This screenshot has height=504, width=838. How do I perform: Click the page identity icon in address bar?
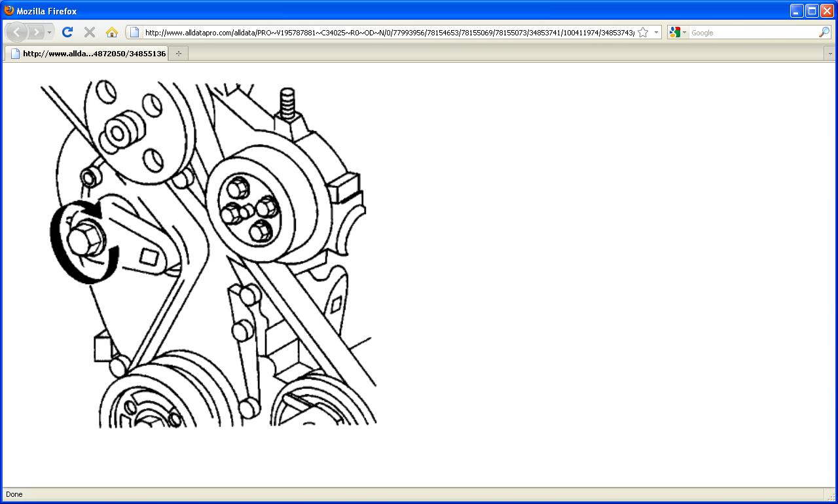tap(134, 32)
